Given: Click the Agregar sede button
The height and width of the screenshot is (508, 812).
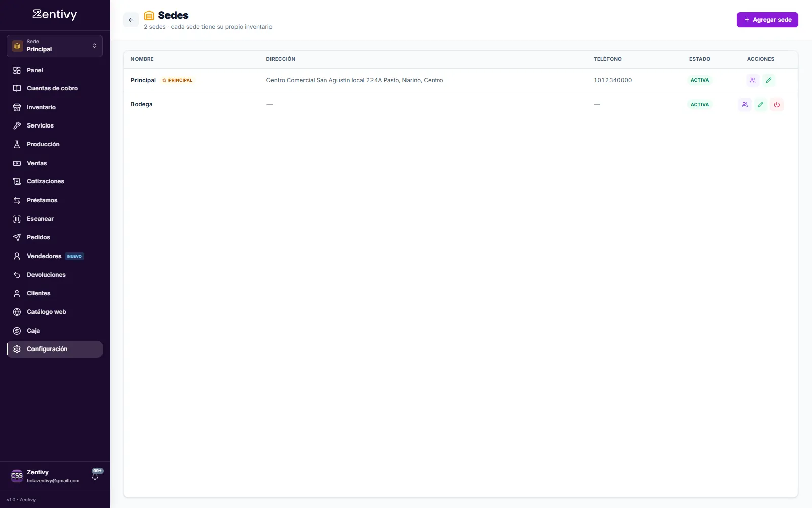Looking at the screenshot, I should coord(767,20).
